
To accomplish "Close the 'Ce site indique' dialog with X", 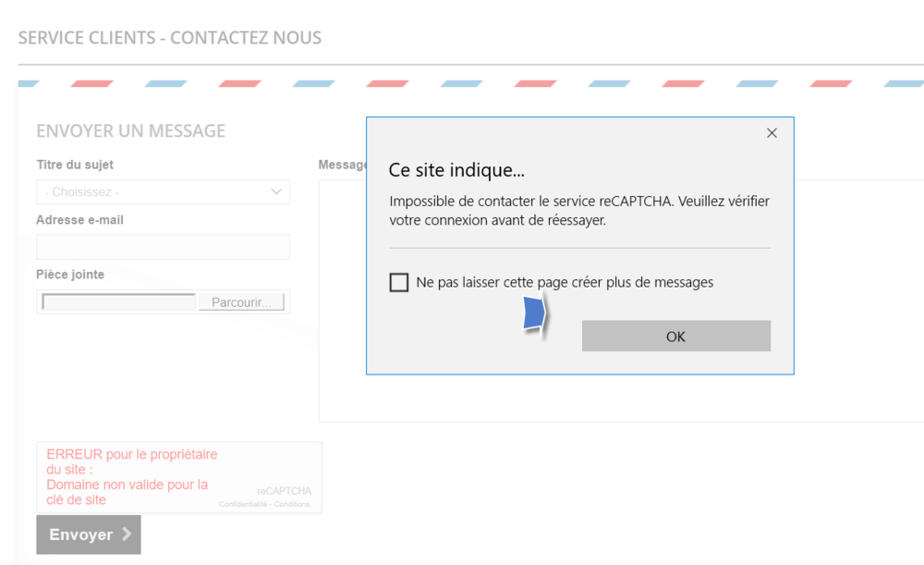I will coord(772,133).
